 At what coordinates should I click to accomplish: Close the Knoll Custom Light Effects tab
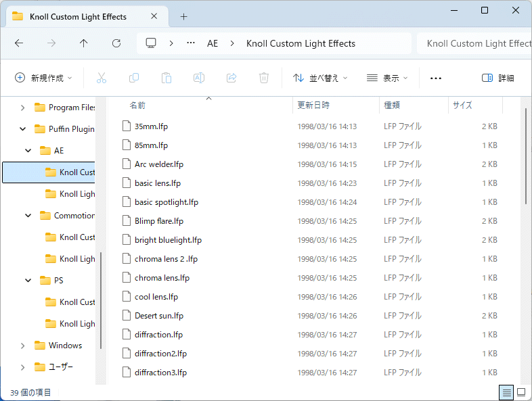coord(154,16)
